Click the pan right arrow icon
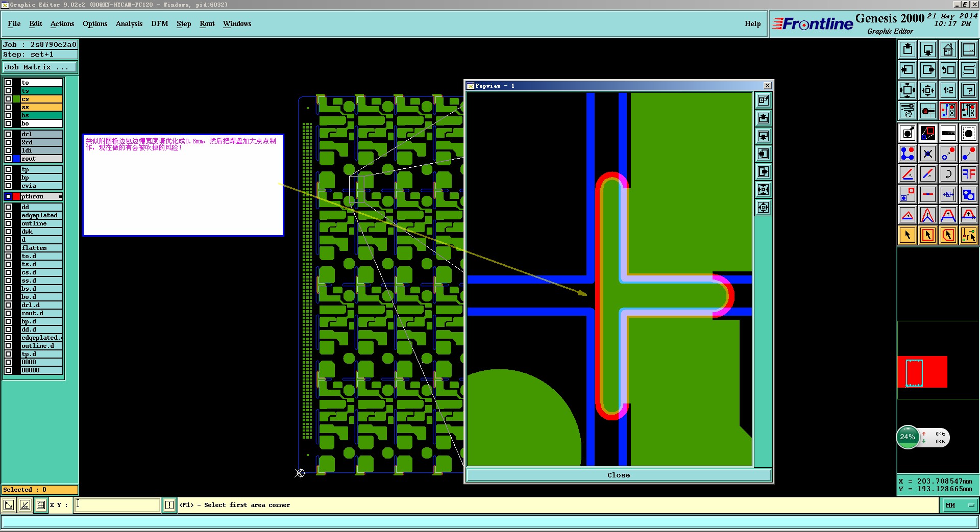The height and width of the screenshot is (532, 980). (x=928, y=70)
